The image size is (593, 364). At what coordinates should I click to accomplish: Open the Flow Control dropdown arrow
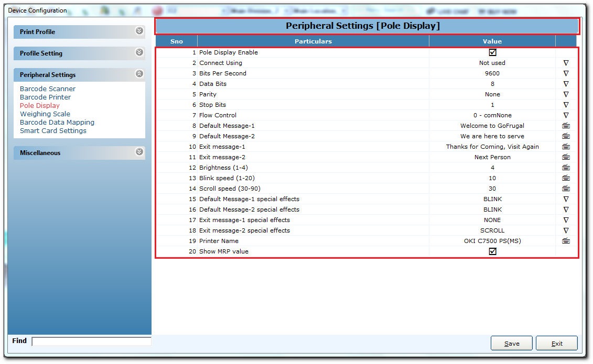566,115
